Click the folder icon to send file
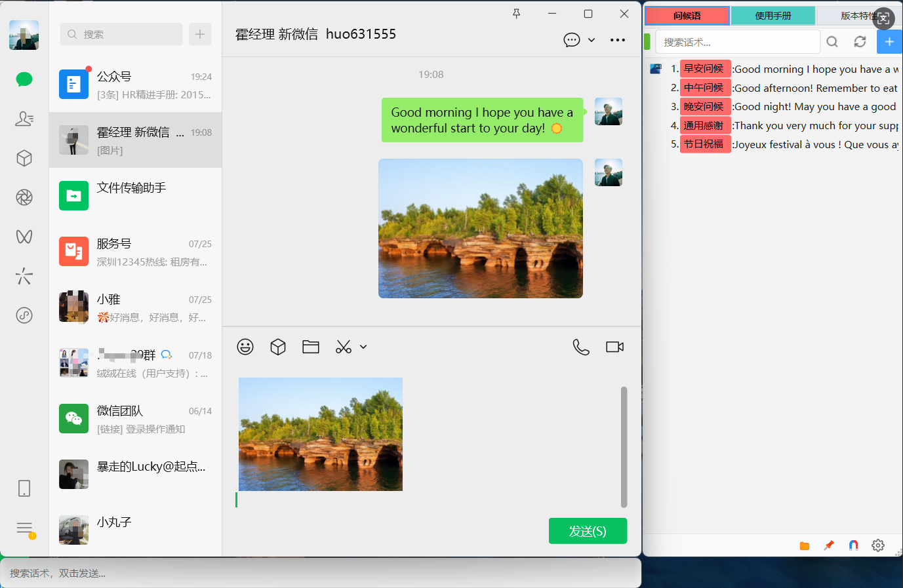 311,347
